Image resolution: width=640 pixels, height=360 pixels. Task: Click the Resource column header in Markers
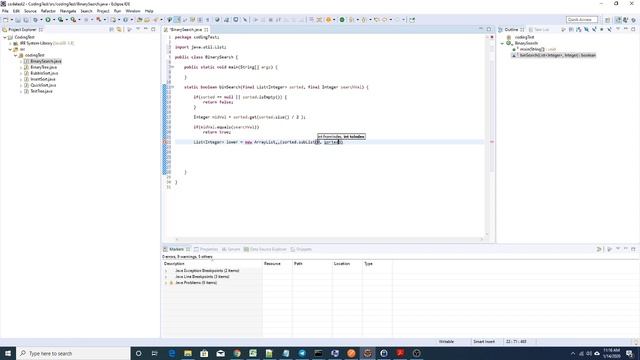277,264
